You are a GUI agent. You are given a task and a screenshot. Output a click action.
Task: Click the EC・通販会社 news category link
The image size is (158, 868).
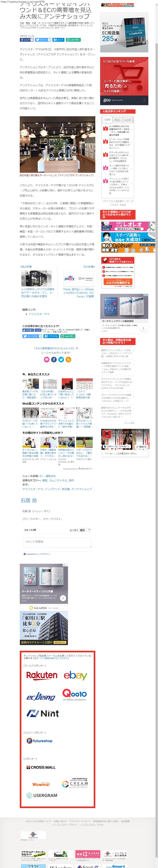[48, 476]
